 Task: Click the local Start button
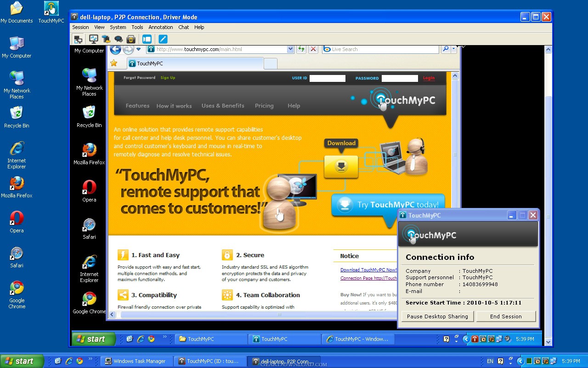[22, 361]
